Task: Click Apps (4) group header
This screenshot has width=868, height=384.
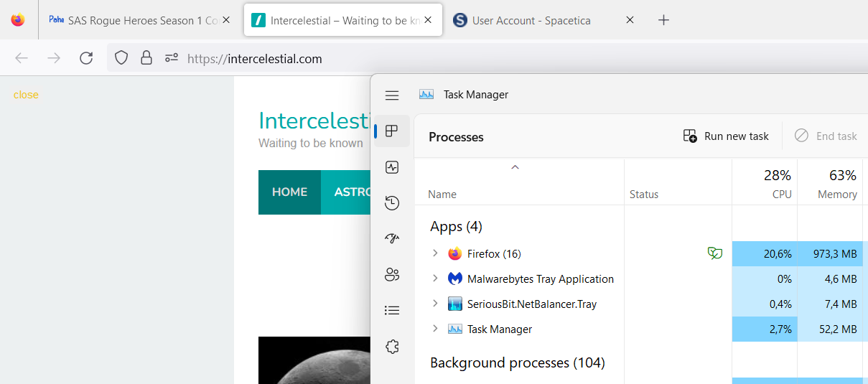Action: 456,227
